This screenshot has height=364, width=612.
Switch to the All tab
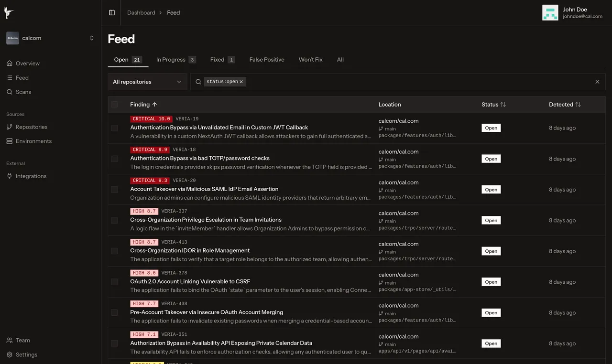click(x=340, y=60)
